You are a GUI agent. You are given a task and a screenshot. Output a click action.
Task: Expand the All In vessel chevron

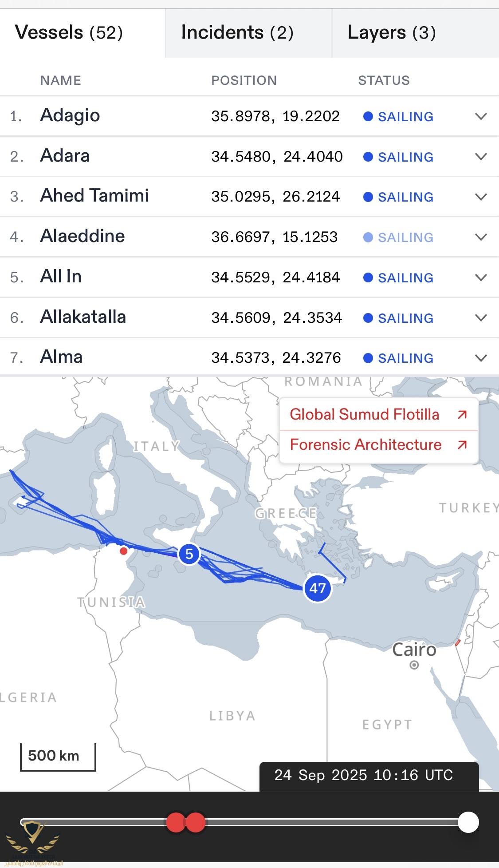click(481, 277)
